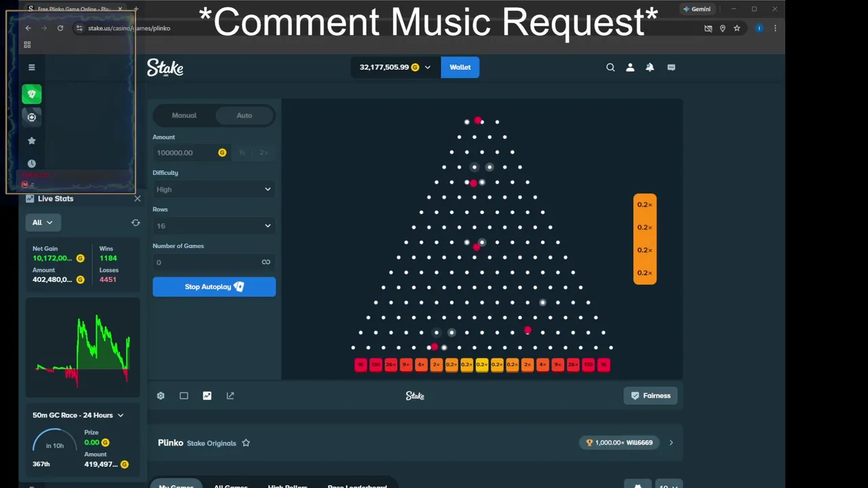Open the sports sidebar icon
868x488 pixels.
point(32,117)
